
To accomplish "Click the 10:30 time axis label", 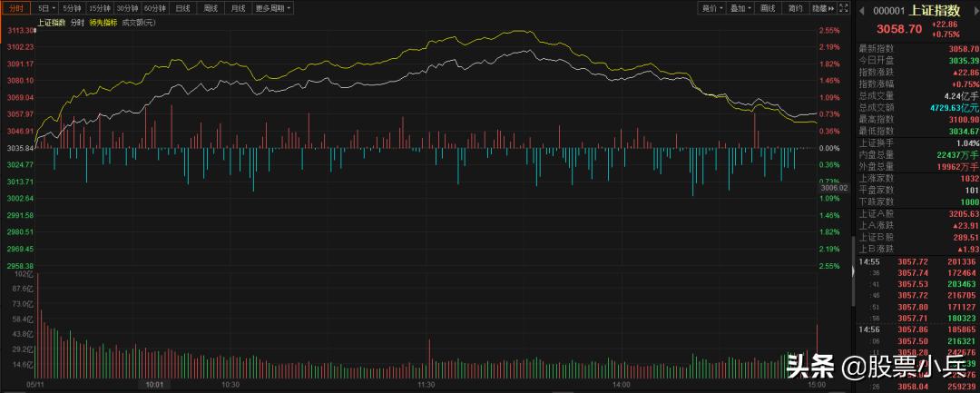I will [x=232, y=385].
